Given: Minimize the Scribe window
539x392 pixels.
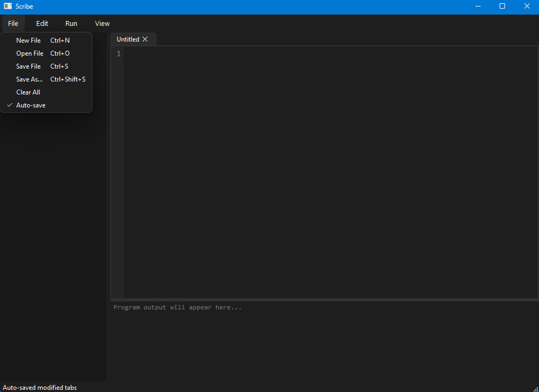Looking at the screenshot, I should click(478, 6).
